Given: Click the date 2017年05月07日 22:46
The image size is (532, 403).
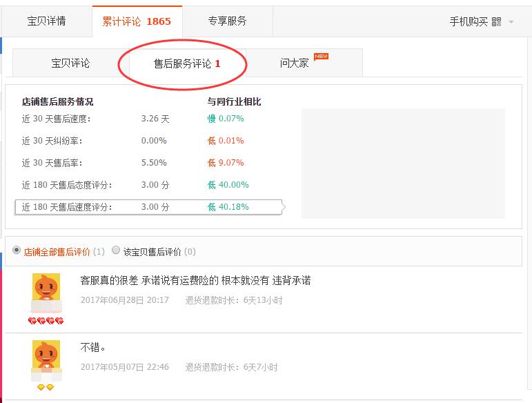Looking at the screenshot, I should pyautogui.click(x=124, y=367).
